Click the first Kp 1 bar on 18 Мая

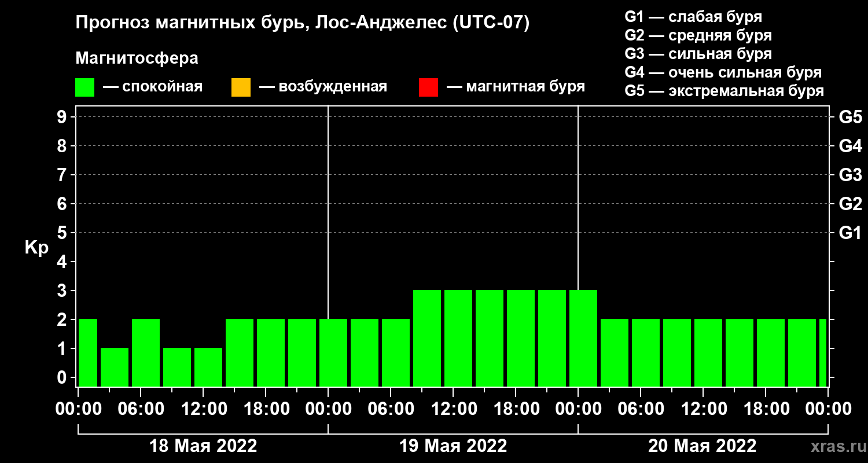tap(115, 367)
